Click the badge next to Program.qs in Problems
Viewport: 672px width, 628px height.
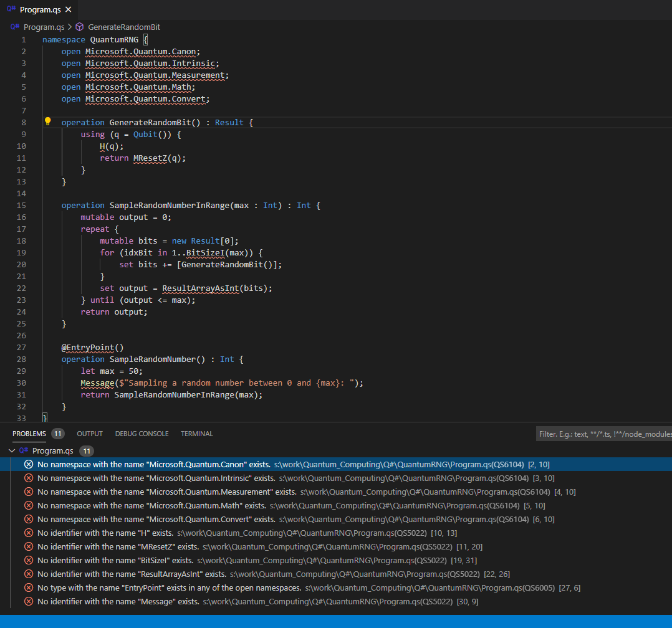[87, 450]
